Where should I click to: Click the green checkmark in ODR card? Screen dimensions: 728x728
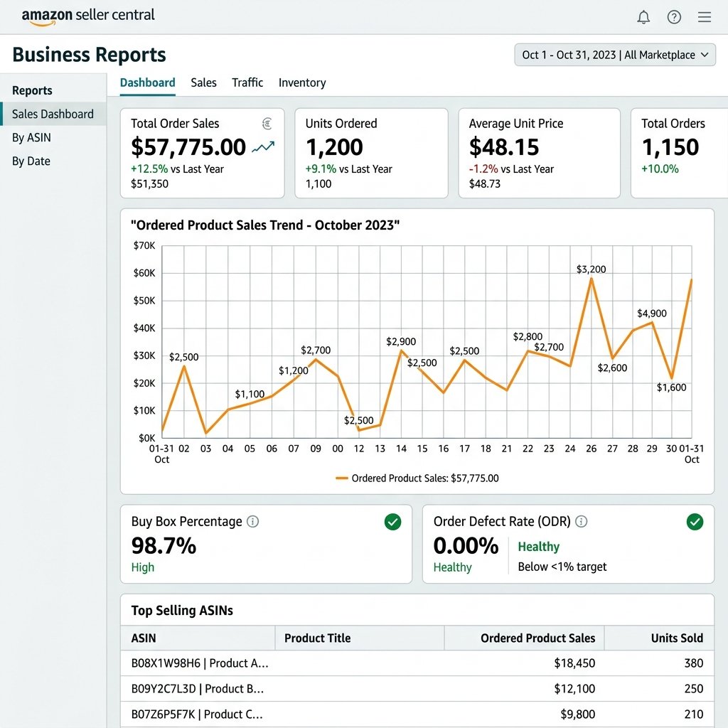[695, 522]
